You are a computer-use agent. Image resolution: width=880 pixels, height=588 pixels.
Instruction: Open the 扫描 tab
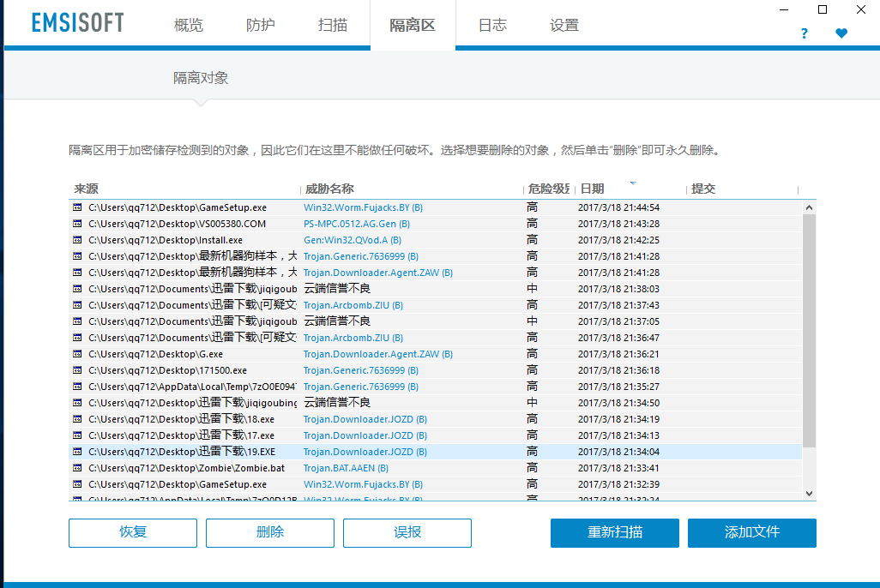coord(333,25)
